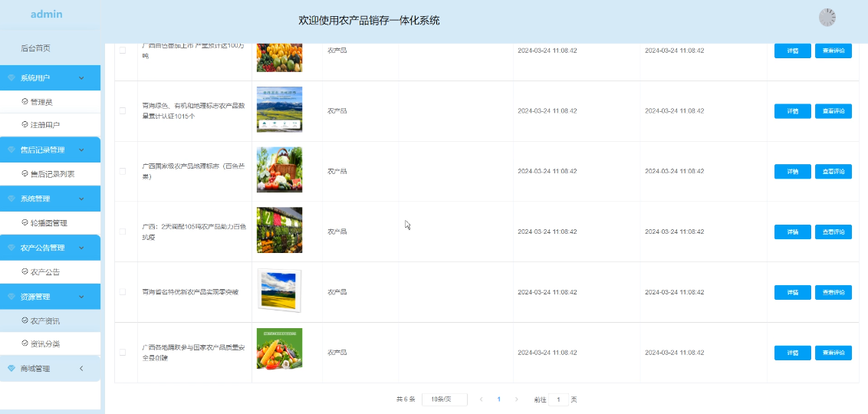
Task: Open the 资讯分类 menu item
Action: pos(51,343)
